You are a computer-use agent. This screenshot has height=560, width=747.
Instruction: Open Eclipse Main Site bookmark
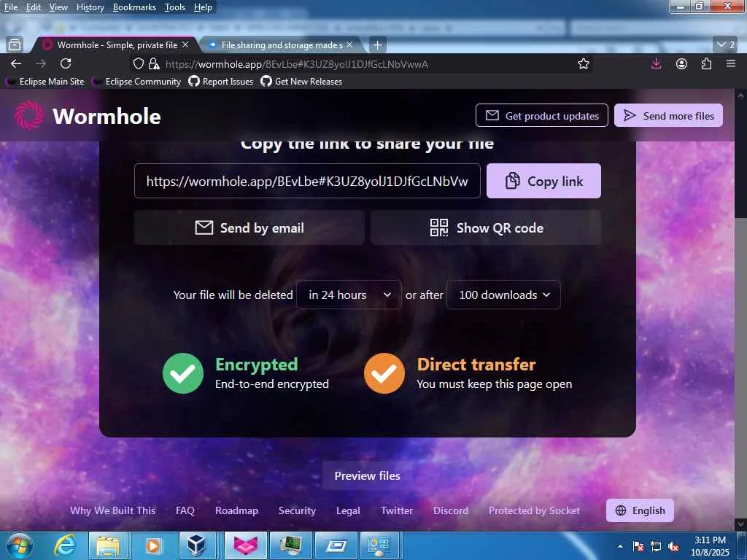tap(46, 82)
